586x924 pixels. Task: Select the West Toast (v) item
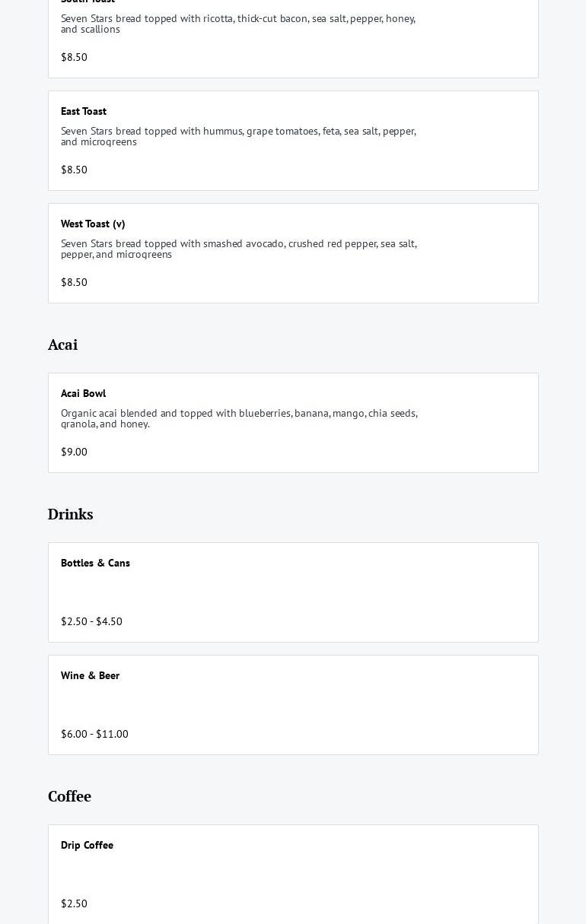coord(93,224)
